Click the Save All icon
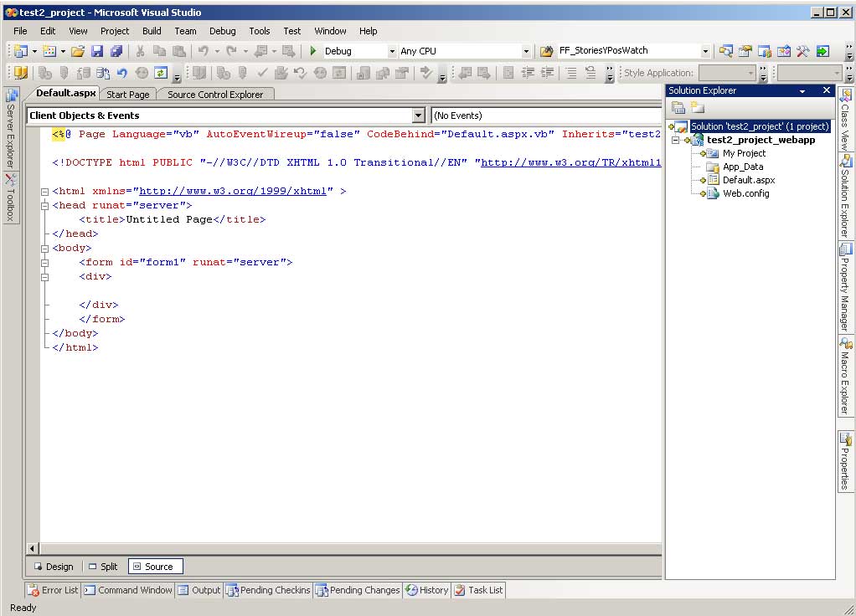The image size is (856, 616). [116, 51]
